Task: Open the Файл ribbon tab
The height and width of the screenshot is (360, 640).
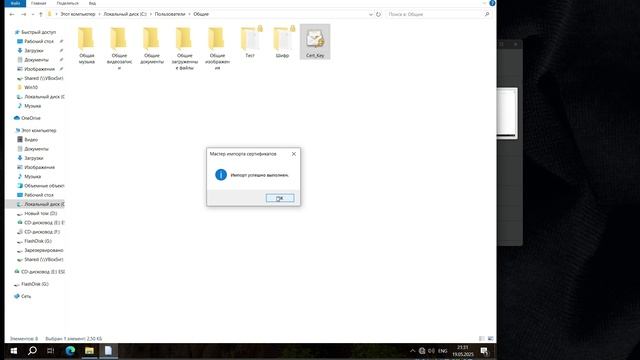Action: (x=15, y=3)
